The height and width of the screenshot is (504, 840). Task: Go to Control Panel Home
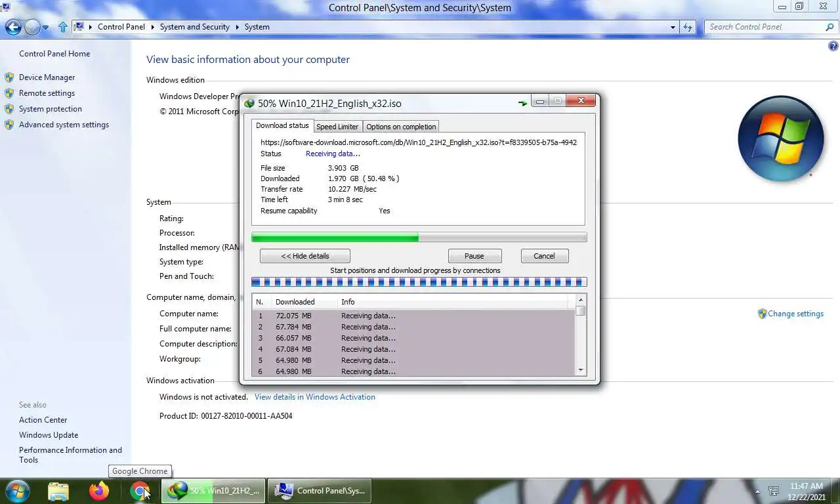[54, 54]
